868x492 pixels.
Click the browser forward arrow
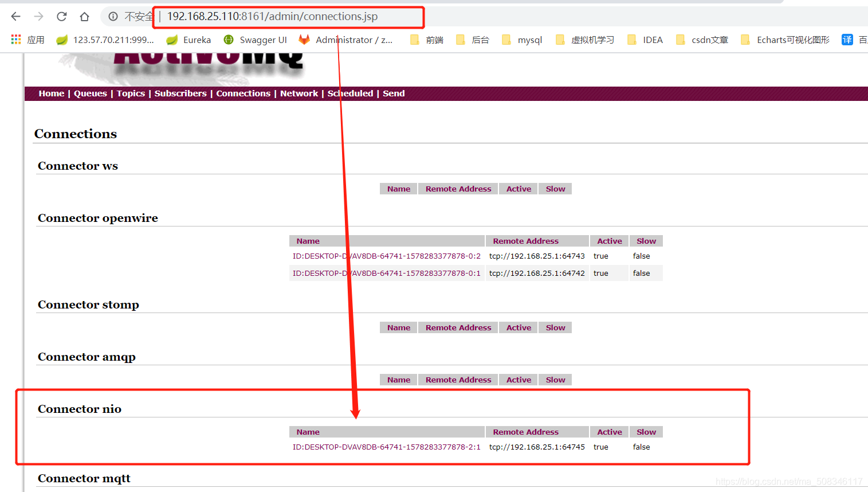38,17
